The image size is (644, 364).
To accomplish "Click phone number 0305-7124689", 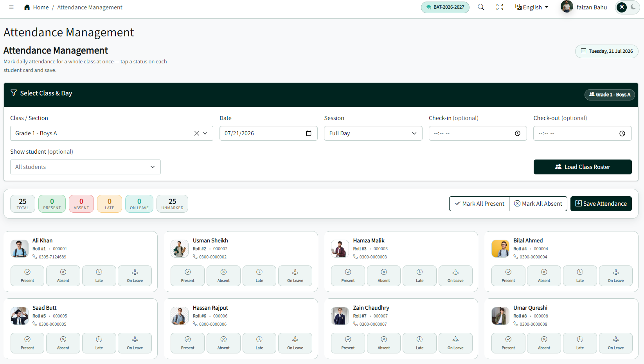I will pyautogui.click(x=52, y=257).
